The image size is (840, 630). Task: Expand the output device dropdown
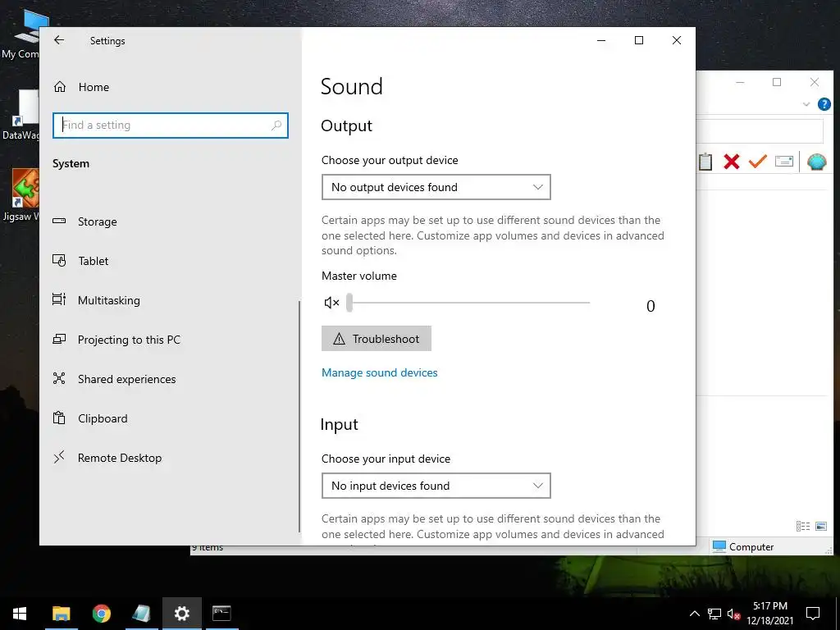pyautogui.click(x=436, y=187)
